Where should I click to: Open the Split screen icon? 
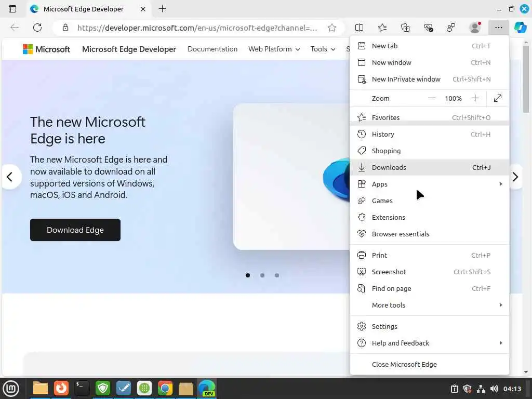pos(359,28)
